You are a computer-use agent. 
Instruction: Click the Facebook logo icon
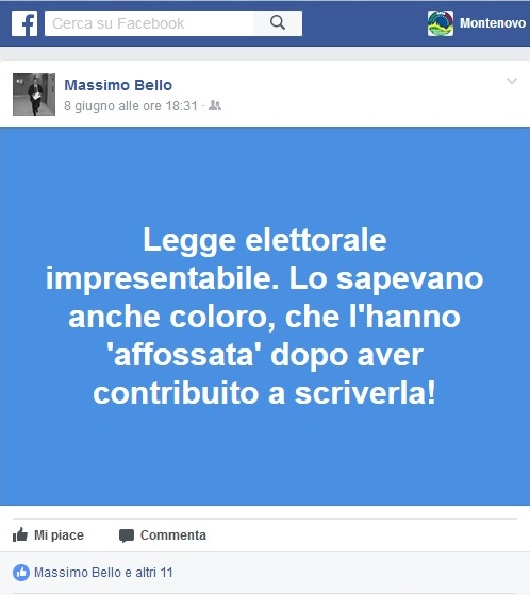(x=25, y=24)
